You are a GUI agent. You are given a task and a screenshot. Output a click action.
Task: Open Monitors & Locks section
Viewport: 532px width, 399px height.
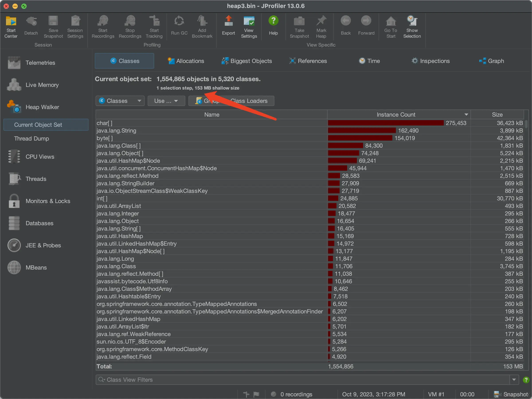pyautogui.click(x=48, y=201)
